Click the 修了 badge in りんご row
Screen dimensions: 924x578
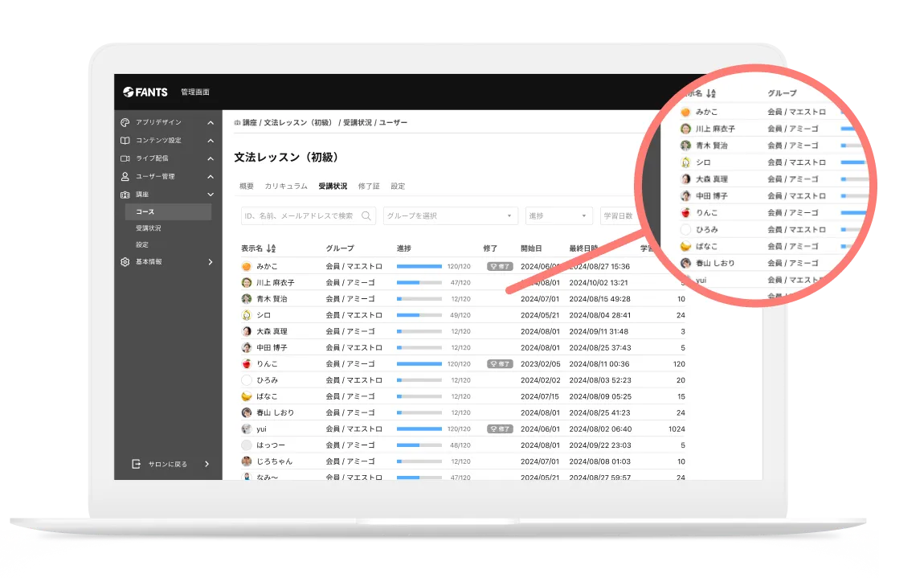click(500, 364)
